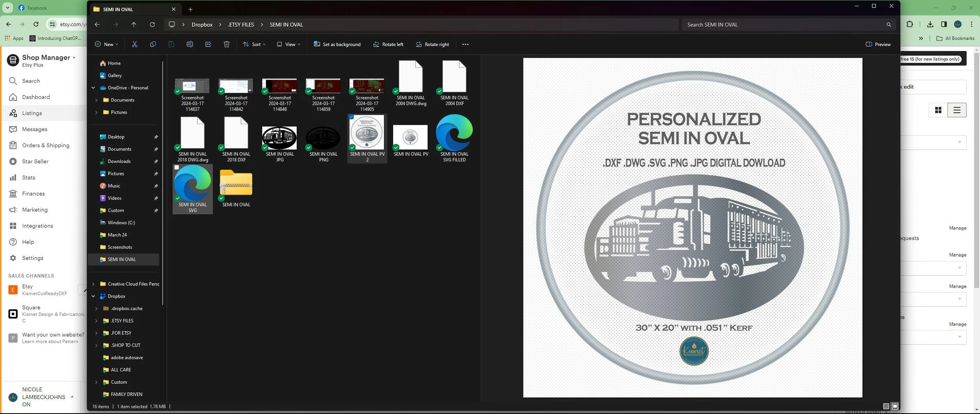
Task: Click .ETSY FILES in the address breadcrumb
Action: (241, 24)
